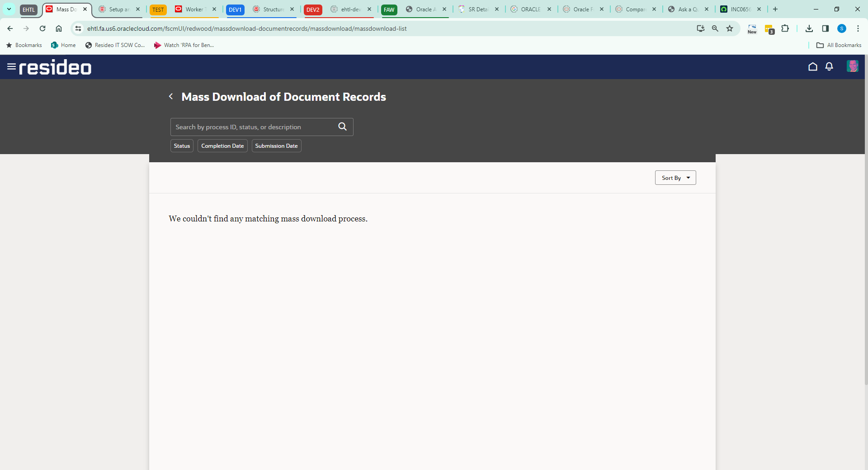868x470 pixels.
Task: Open the browser Extensions puzzle icon
Action: (785, 28)
